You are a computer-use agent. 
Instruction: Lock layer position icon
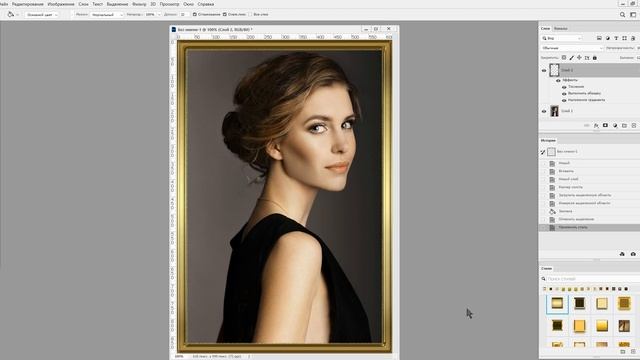click(x=579, y=58)
